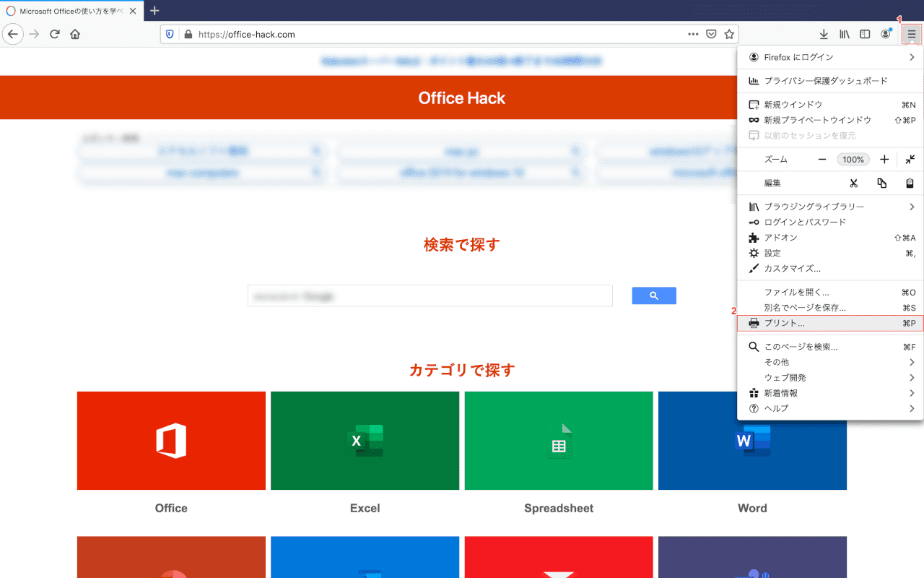Viewport: 924px width, 578px height.
Task: Click the Office Hack header title
Action: (462, 98)
